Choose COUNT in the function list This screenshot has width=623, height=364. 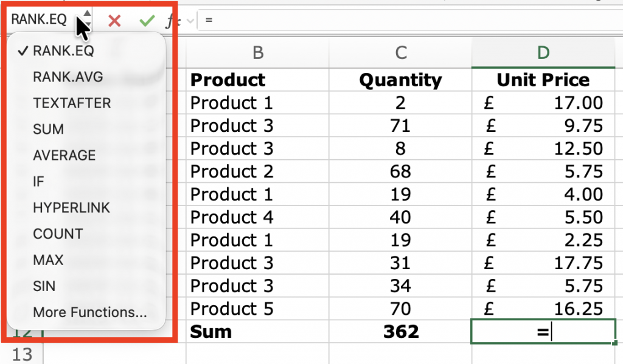coord(58,234)
